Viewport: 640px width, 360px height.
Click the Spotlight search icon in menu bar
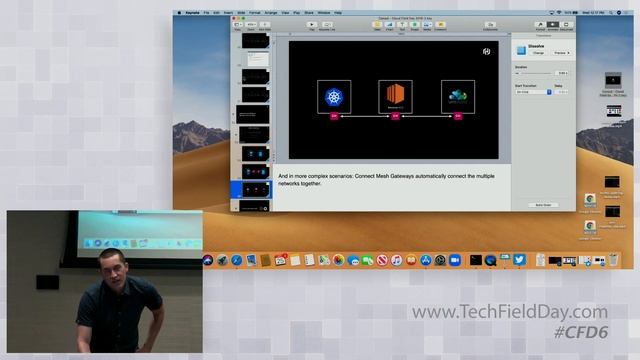(x=611, y=13)
